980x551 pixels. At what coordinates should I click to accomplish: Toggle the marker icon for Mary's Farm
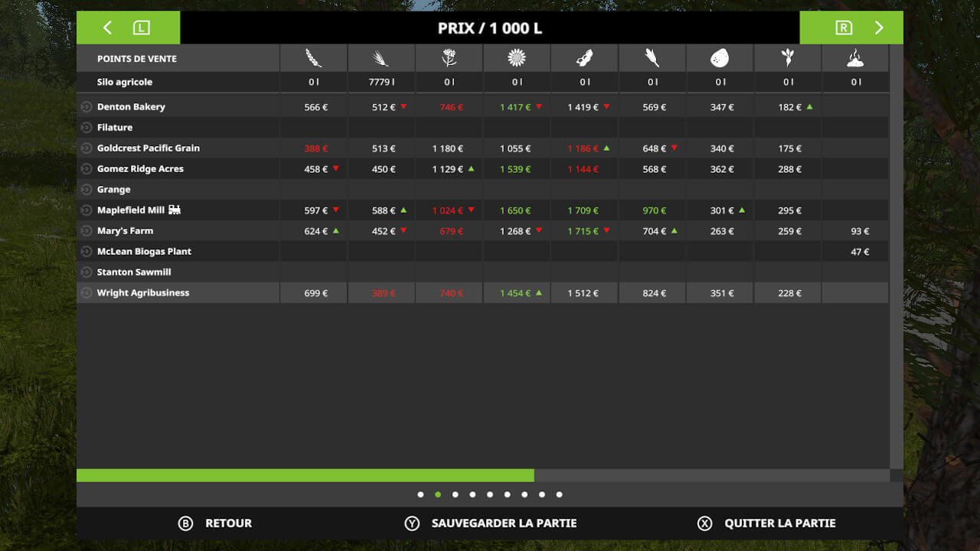click(87, 231)
